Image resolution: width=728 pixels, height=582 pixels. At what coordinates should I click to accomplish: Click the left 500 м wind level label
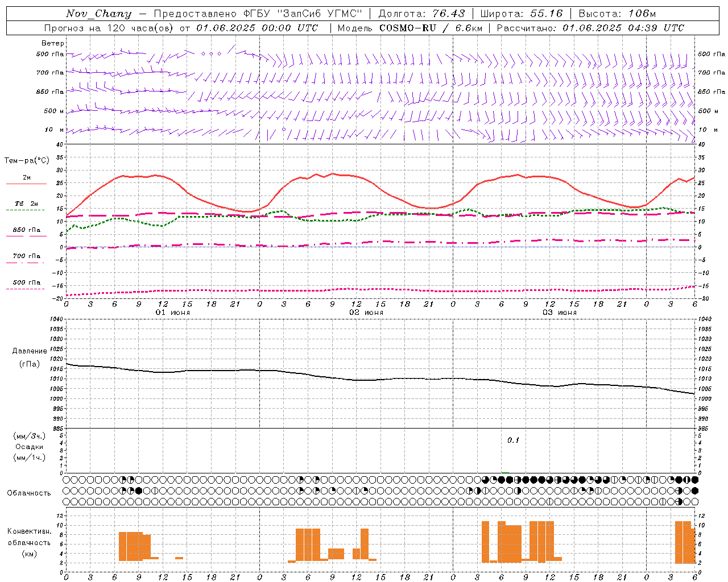tap(54, 111)
